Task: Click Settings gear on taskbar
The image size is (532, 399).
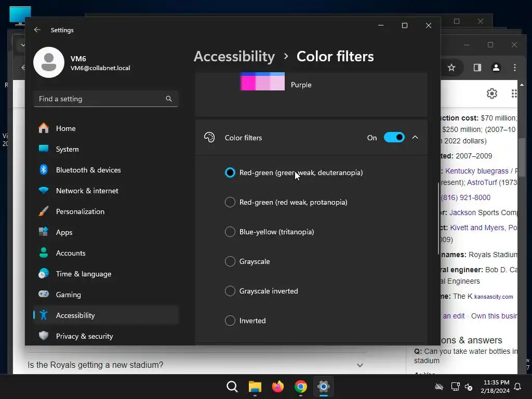Action: (x=324, y=387)
